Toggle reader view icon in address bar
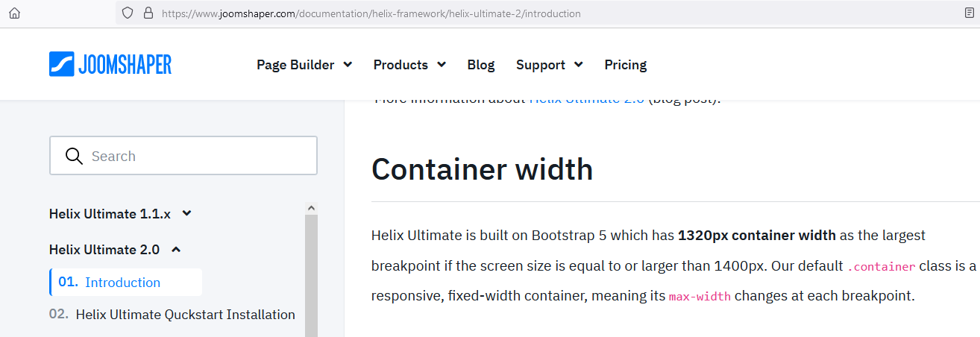Image resolution: width=980 pixels, height=337 pixels. click(970, 13)
